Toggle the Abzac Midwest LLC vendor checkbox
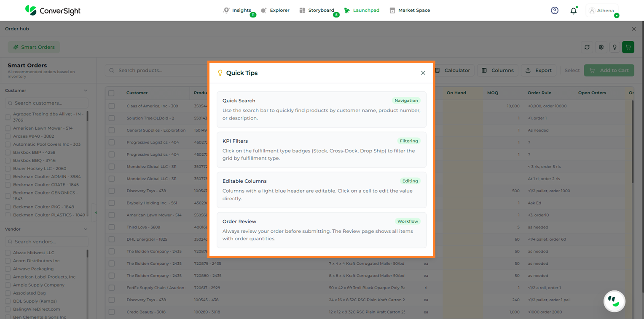Image resolution: width=644 pixels, height=319 pixels. (8, 253)
